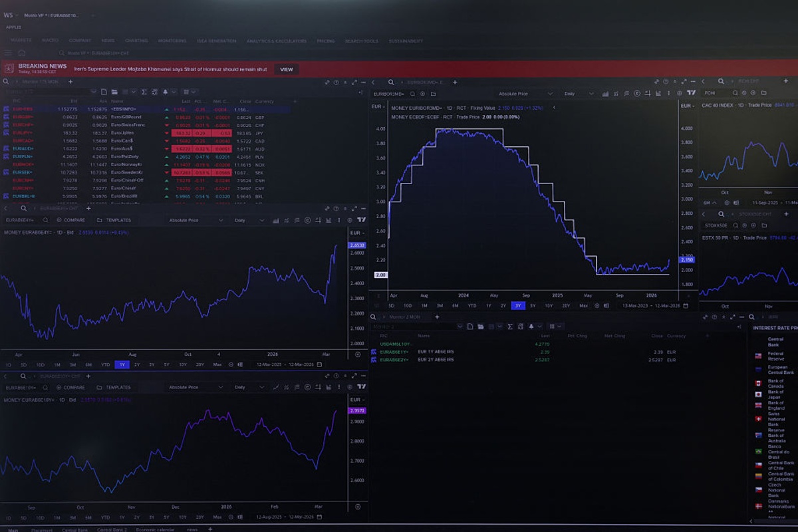The height and width of the screenshot is (532, 798).
Task: Select YTD range on the EURAB6E4Y chart
Action: click(x=105, y=364)
